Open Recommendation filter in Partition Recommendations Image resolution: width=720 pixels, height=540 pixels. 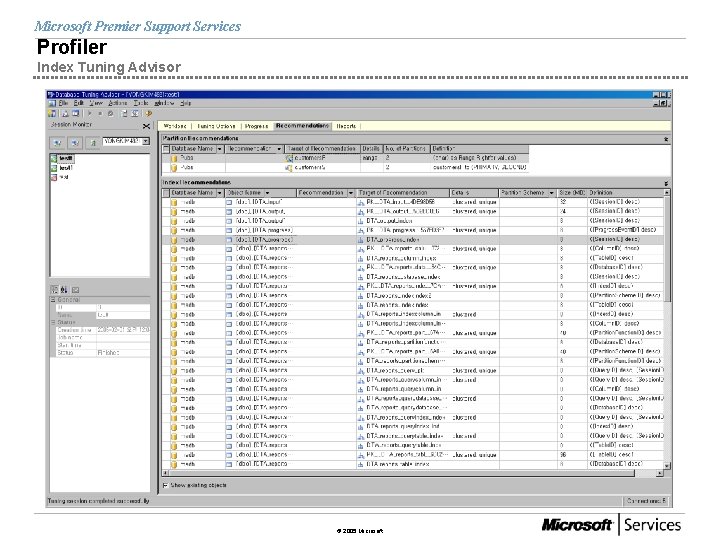279,149
